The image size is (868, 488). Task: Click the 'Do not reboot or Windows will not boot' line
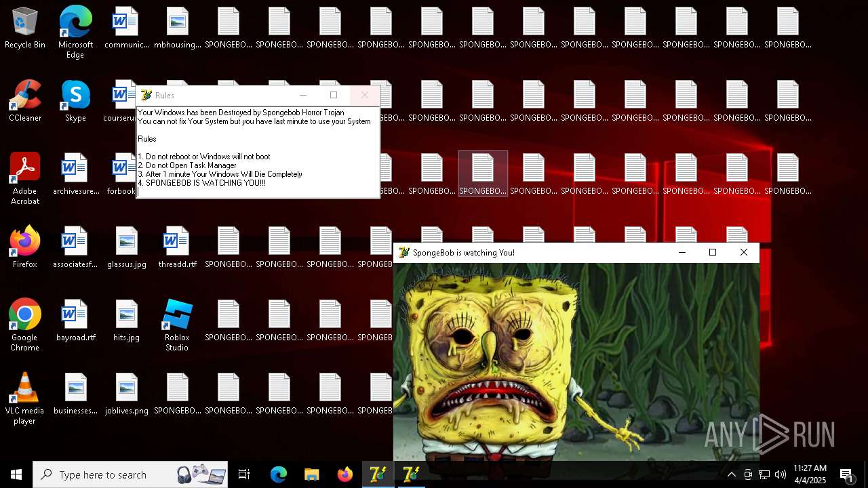coord(204,157)
